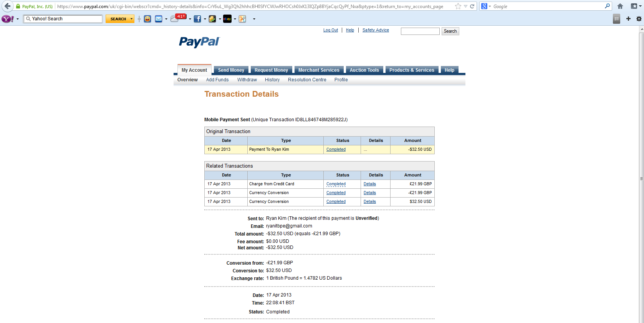Viewport: 644px width, 323px height.
Task: Go to the Profile submenu item
Action: (x=341, y=80)
